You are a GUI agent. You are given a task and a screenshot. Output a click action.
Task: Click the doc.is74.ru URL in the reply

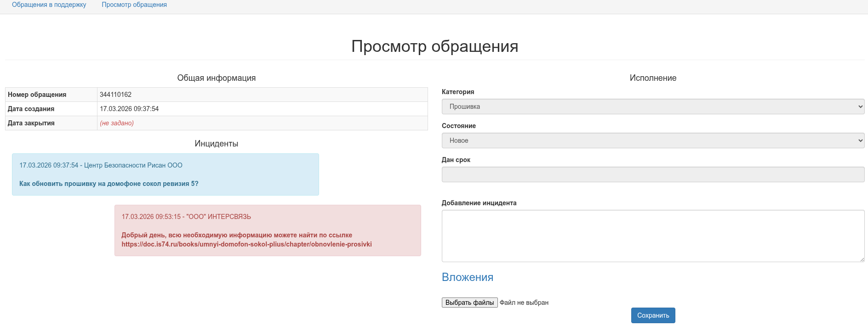[x=246, y=244]
